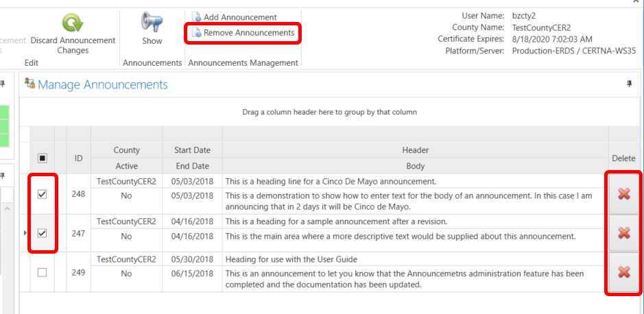Toggle the select-all header checkbox
The image size is (644, 314).
43,158
